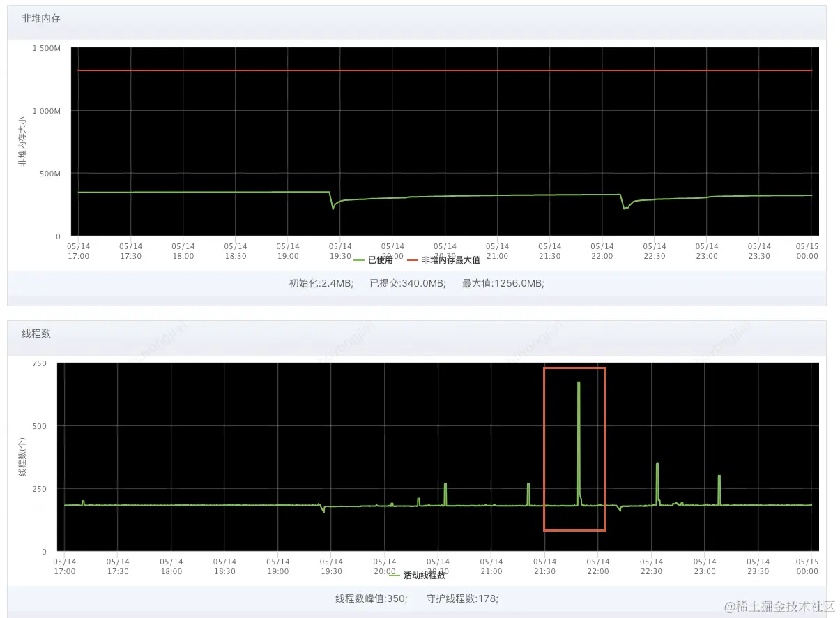The width and height of the screenshot is (840, 618).
Task: Click the 21:30 label under thread chart
Action: coord(545,566)
